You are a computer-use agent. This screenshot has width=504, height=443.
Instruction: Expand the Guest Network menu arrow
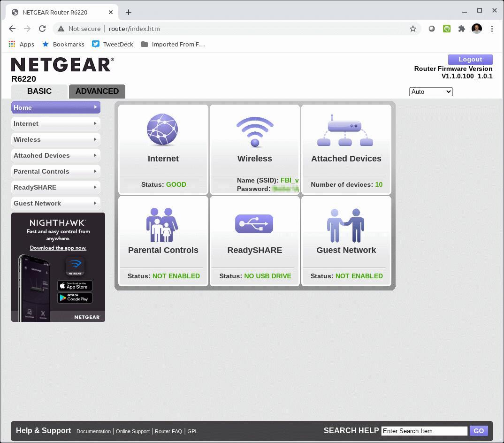click(x=95, y=203)
